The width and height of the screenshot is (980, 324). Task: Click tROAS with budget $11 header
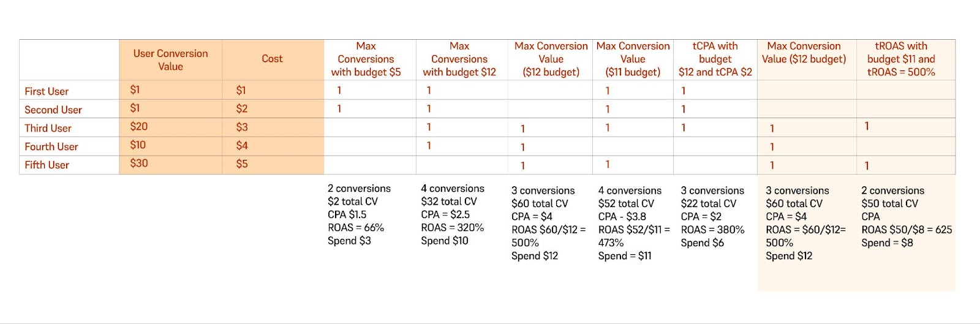(901, 59)
